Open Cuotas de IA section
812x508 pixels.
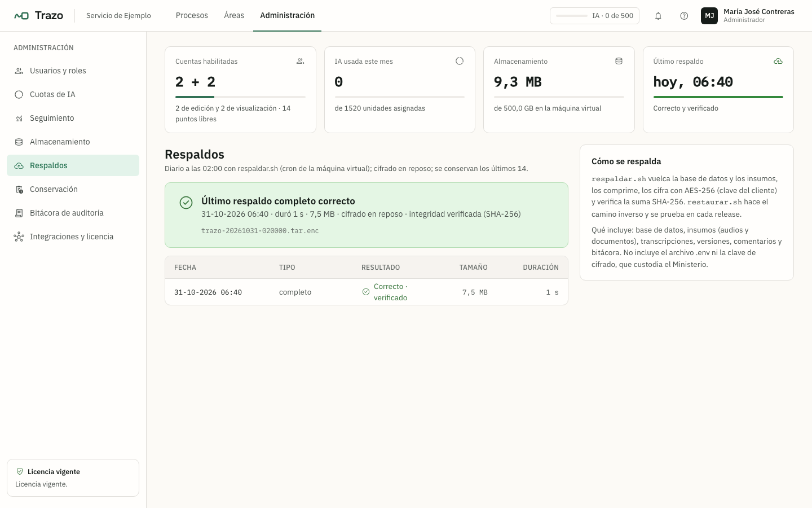pyautogui.click(x=73, y=94)
